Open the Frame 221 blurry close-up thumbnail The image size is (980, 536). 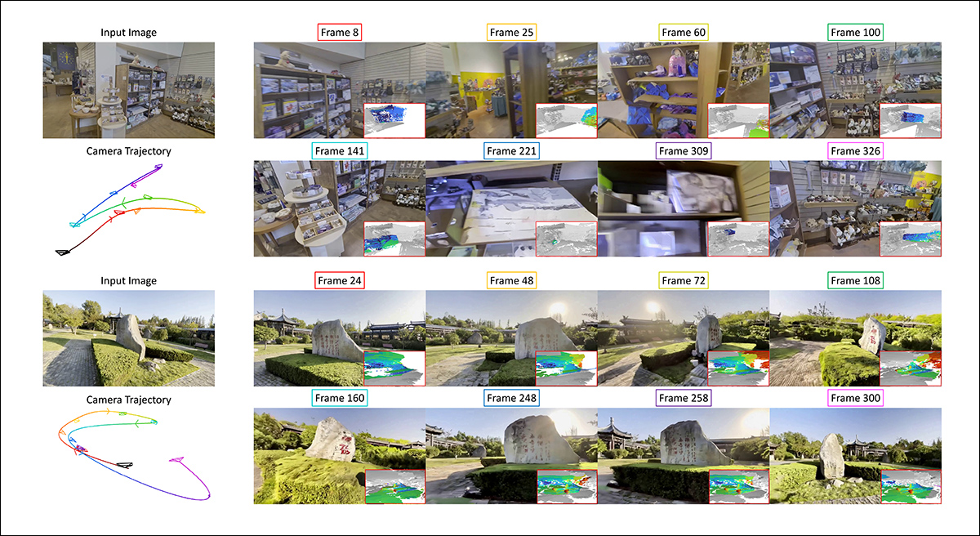point(511,208)
